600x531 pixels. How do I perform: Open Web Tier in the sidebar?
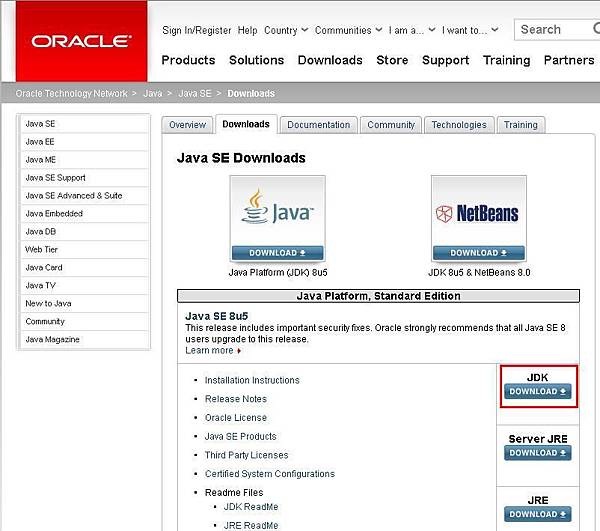point(85,250)
